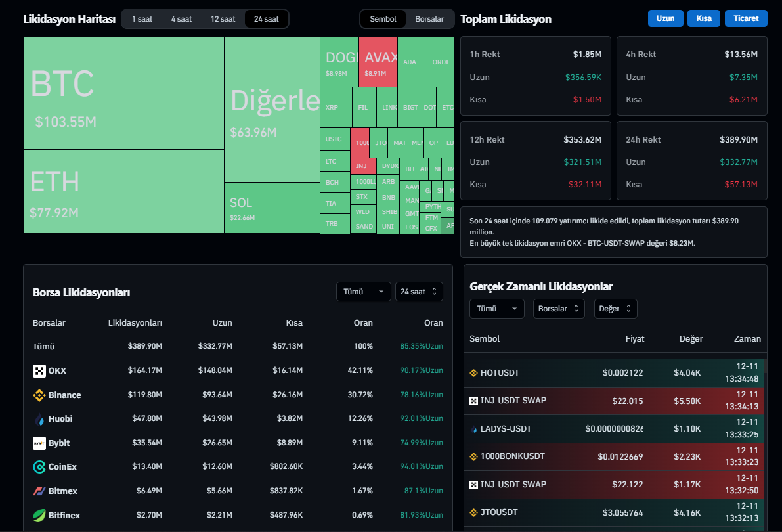
Task: Click the OKX exchange logo icon
Action: click(x=39, y=371)
